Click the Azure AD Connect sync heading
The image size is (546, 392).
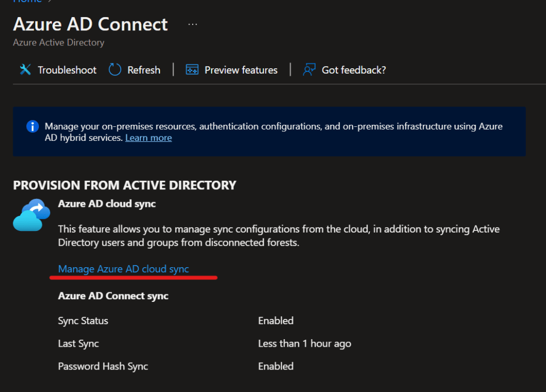tap(113, 295)
